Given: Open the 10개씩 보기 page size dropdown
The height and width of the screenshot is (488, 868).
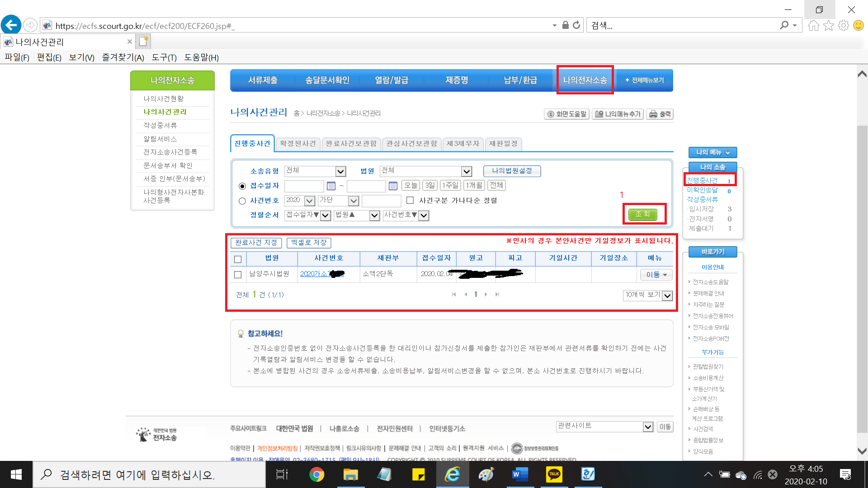Looking at the screenshot, I should (x=667, y=296).
